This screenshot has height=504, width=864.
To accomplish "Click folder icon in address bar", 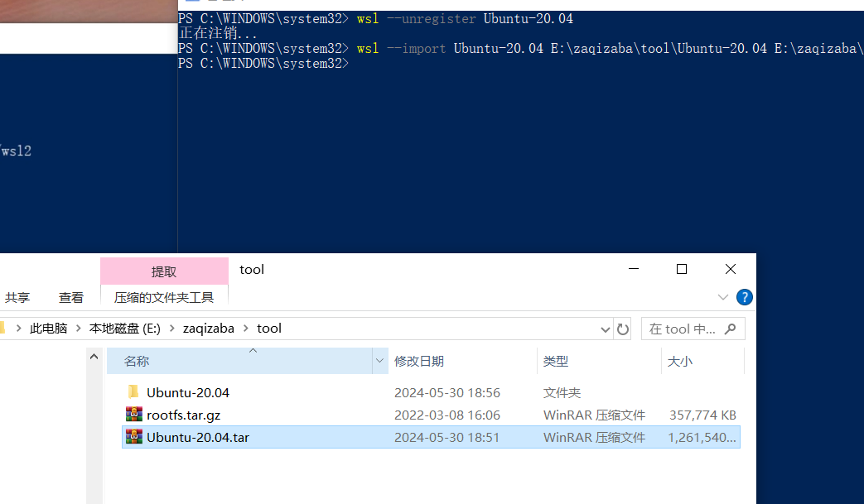I will coord(2,329).
